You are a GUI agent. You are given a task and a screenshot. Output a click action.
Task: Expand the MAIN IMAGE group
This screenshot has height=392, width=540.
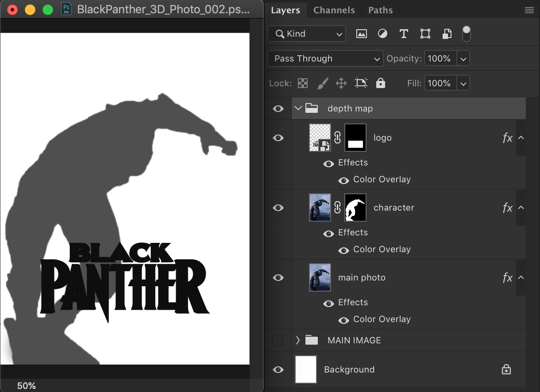298,340
